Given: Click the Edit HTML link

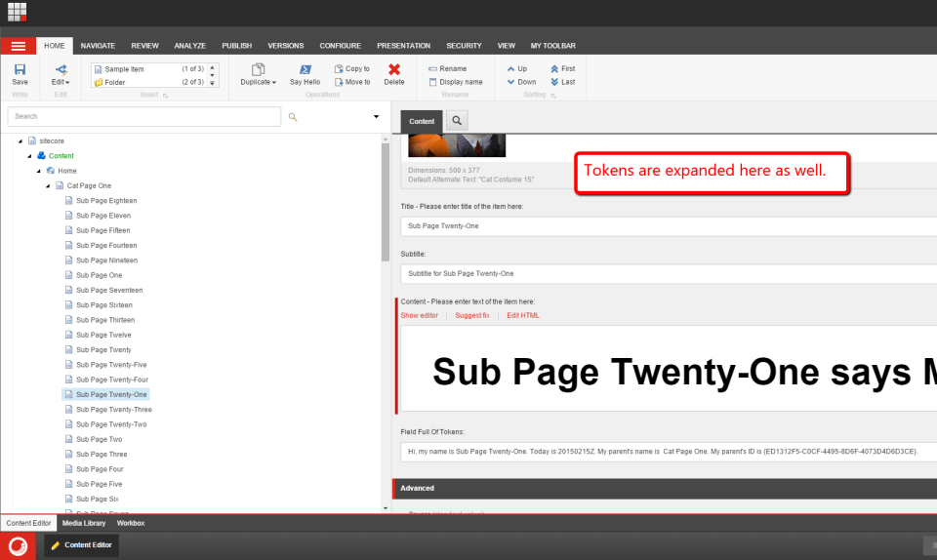Looking at the screenshot, I should 522,315.
